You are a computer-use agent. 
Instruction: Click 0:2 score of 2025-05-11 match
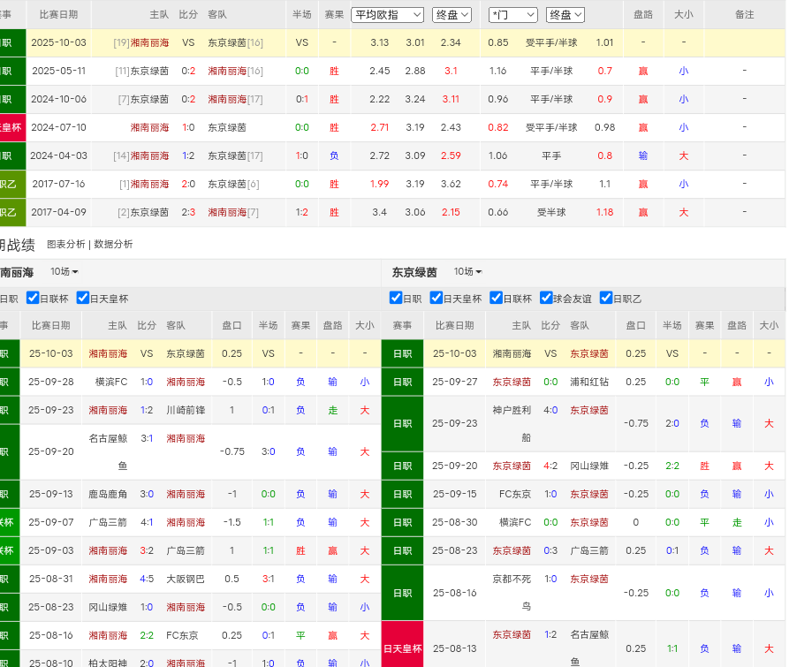(x=188, y=71)
